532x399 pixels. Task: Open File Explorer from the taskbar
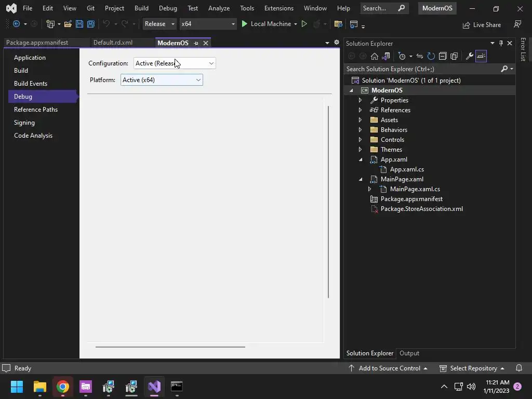click(x=39, y=387)
